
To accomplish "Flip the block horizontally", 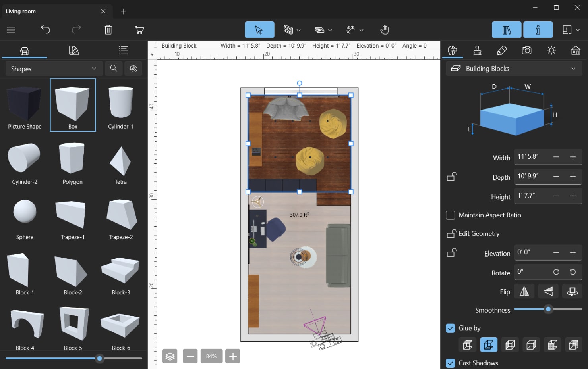I will 524,291.
